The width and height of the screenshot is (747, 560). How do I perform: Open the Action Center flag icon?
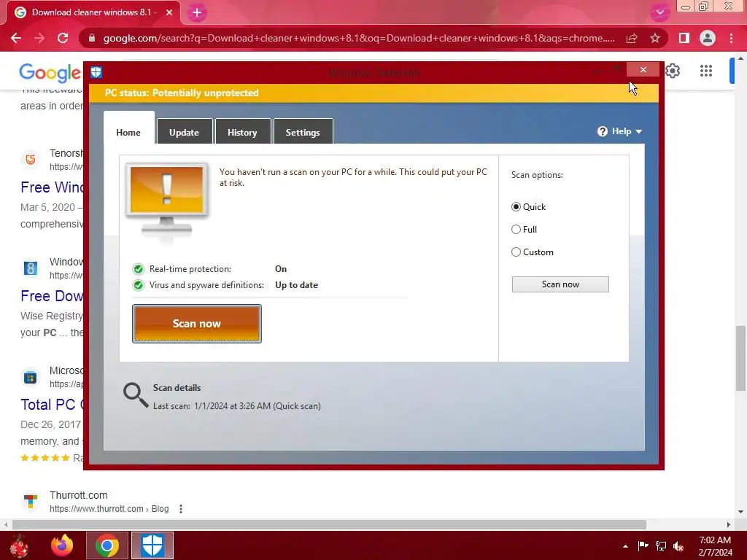[x=643, y=545]
